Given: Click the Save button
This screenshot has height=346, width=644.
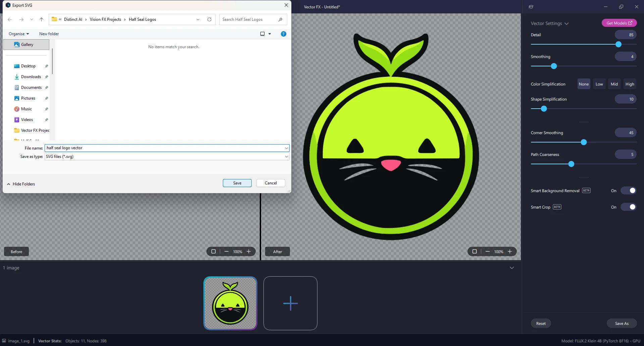Looking at the screenshot, I should pyautogui.click(x=237, y=183).
